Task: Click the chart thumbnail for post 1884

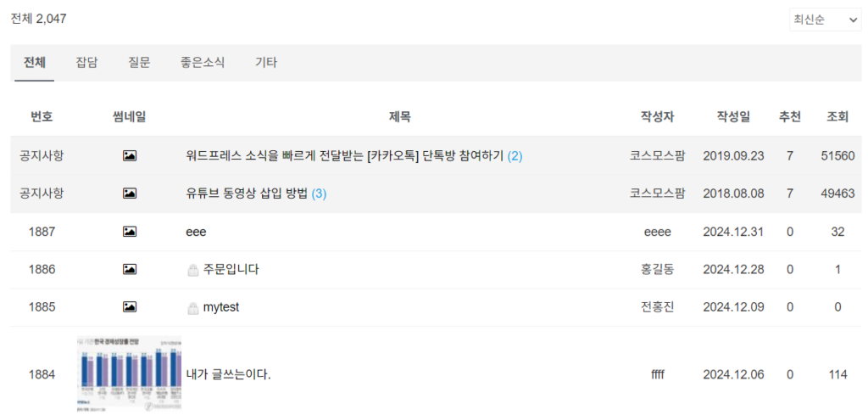Action: [129, 373]
